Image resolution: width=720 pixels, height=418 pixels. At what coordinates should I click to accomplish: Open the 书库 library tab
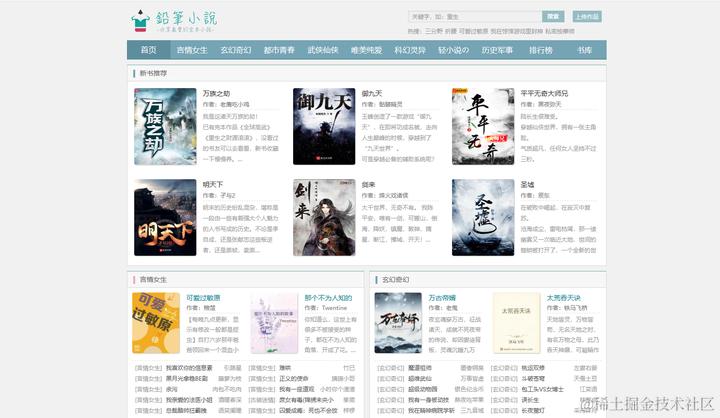585,50
